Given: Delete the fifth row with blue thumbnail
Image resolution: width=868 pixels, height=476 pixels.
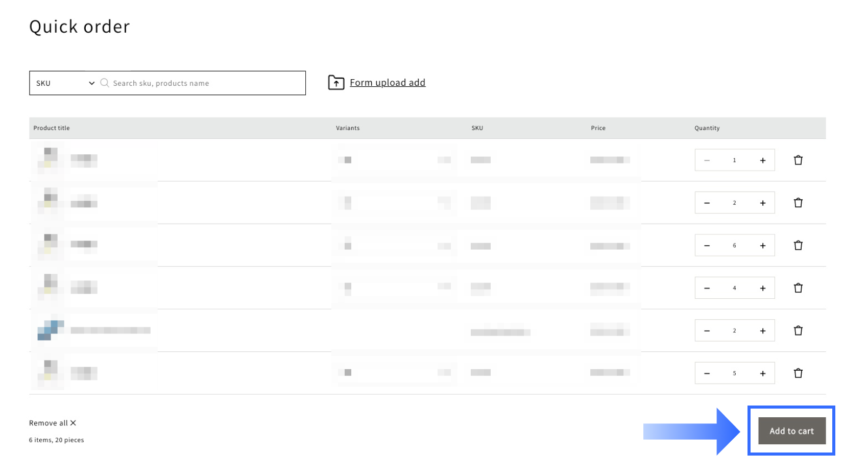Looking at the screenshot, I should coord(798,331).
